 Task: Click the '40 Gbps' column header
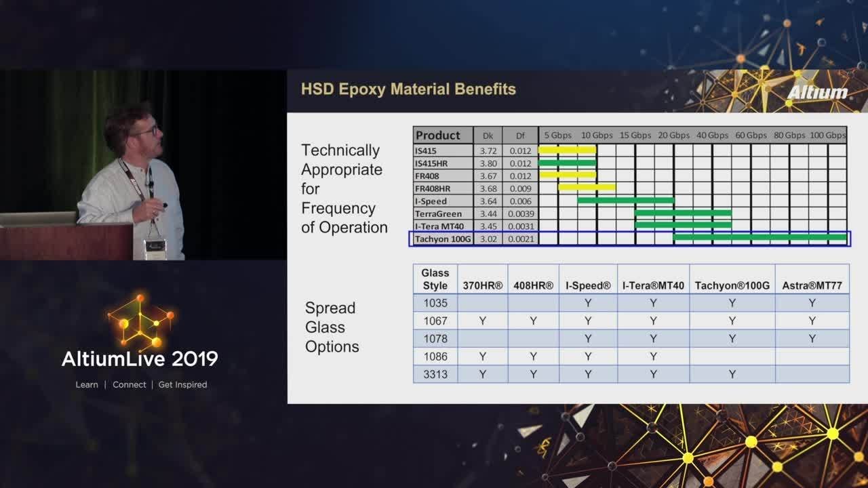[713, 136]
